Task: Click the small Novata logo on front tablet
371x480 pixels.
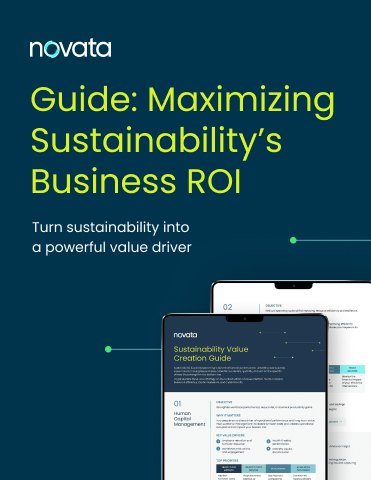Action: [x=185, y=335]
